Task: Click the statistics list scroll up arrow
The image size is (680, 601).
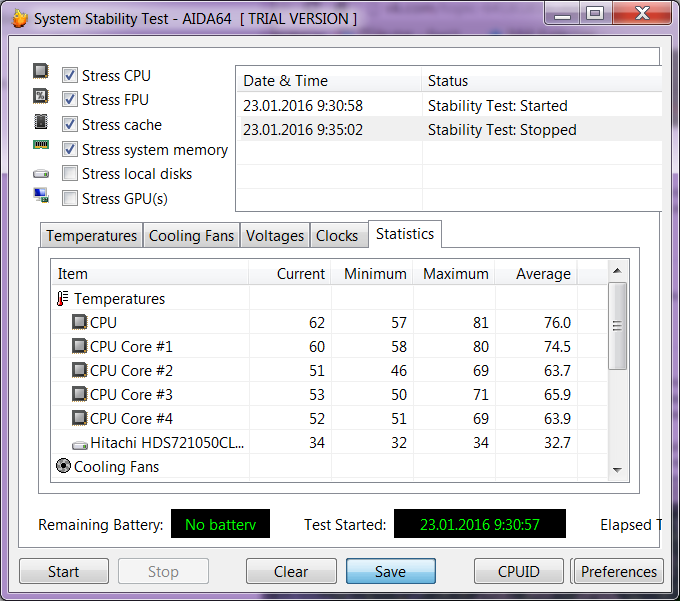Action: pos(618,271)
